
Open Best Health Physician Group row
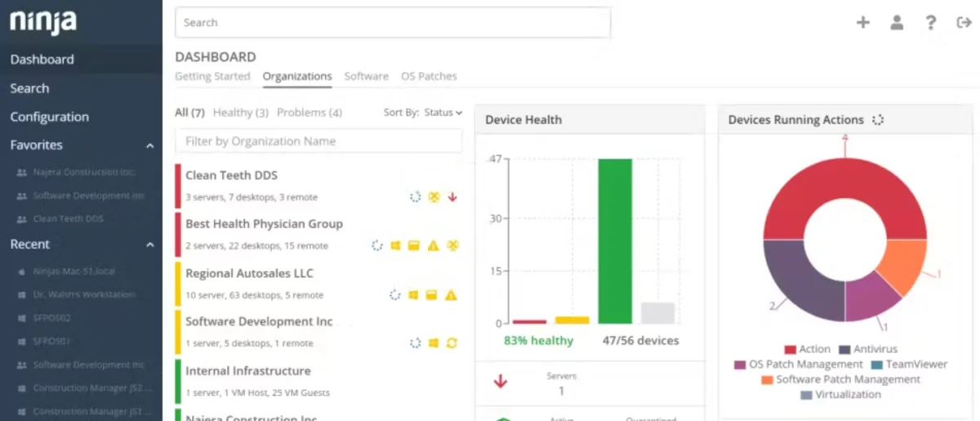point(318,235)
